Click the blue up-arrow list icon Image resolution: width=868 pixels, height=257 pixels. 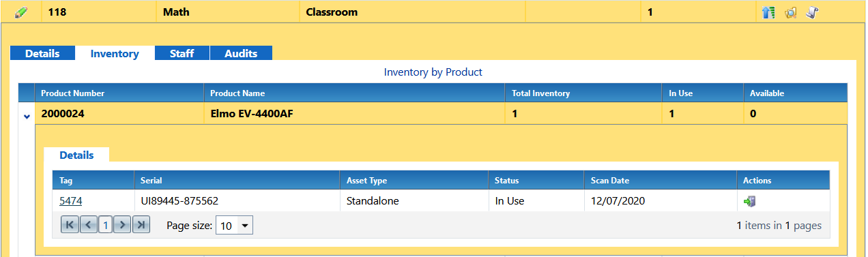(x=768, y=12)
